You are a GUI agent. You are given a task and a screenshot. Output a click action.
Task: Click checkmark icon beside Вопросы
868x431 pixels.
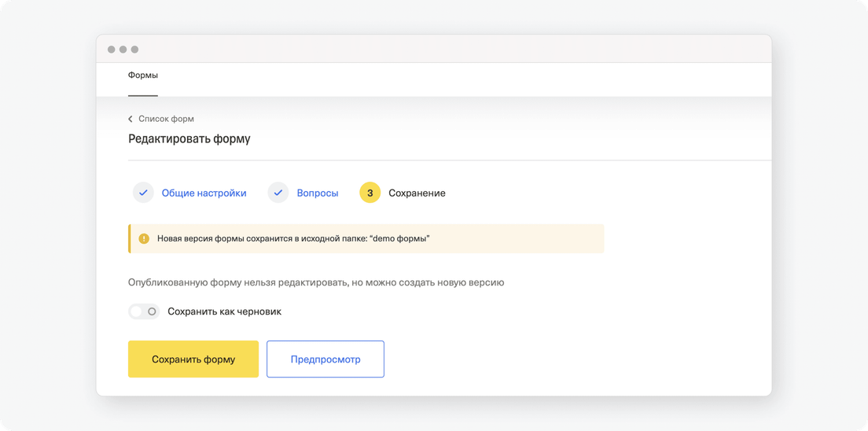click(x=278, y=193)
